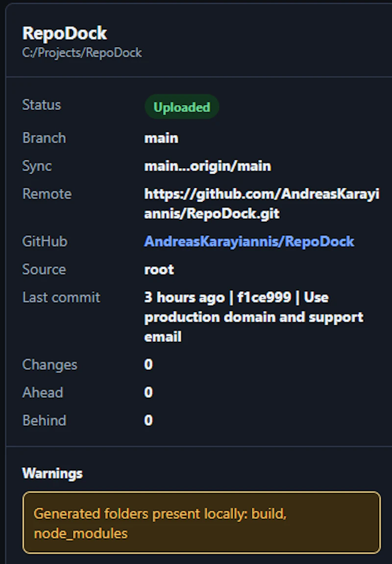Click the Branch value 'main'
The height and width of the screenshot is (564, 392).
[161, 138]
